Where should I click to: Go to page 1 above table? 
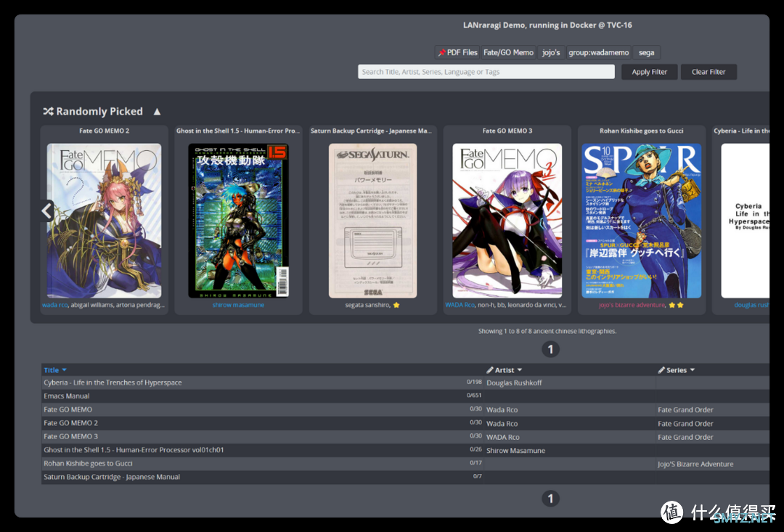tap(550, 349)
